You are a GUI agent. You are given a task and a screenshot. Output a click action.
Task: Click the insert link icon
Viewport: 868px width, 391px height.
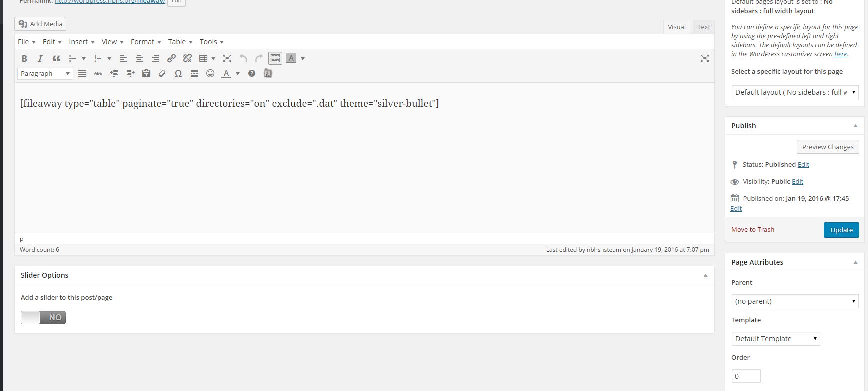tap(171, 58)
